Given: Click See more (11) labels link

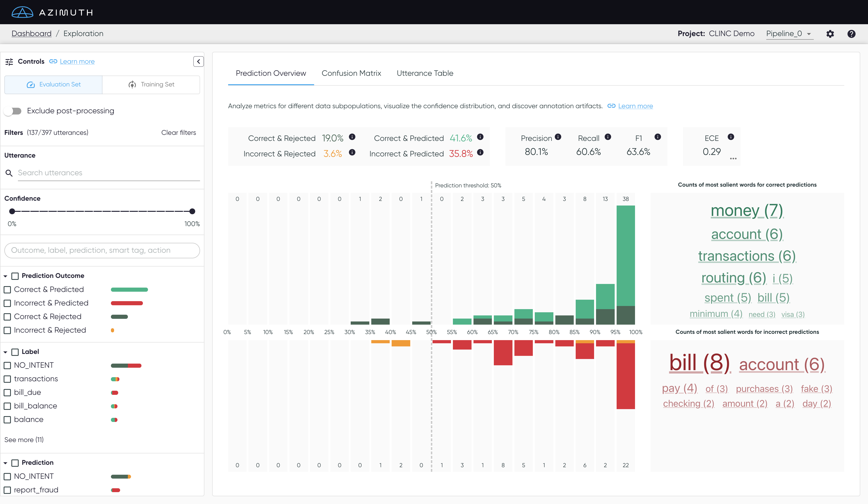Looking at the screenshot, I should (24, 440).
